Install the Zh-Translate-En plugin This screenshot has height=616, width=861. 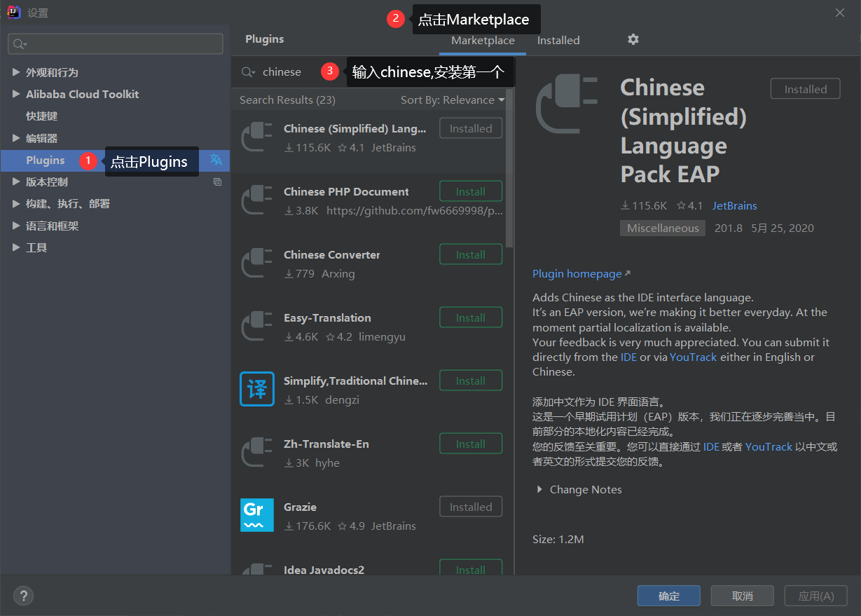pos(471,444)
